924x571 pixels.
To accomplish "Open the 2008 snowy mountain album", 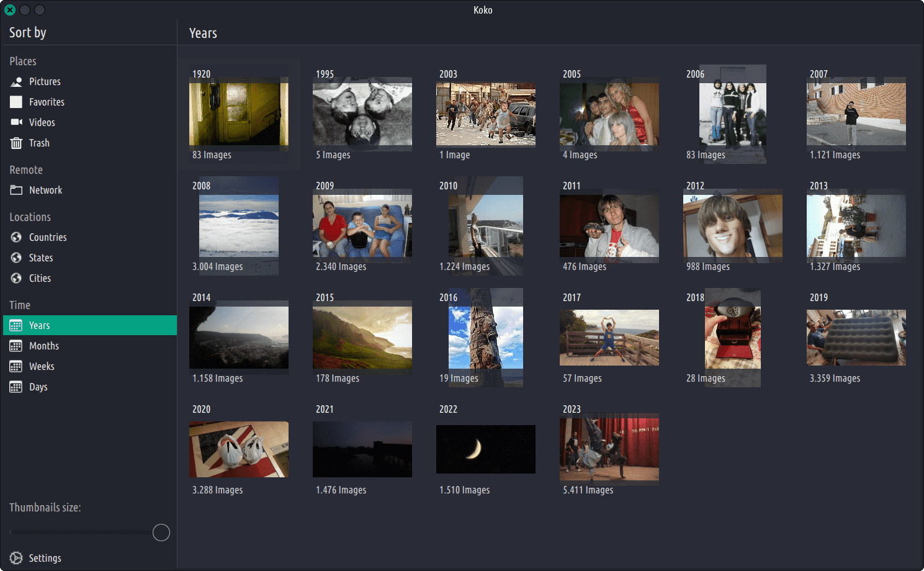I will [239, 226].
